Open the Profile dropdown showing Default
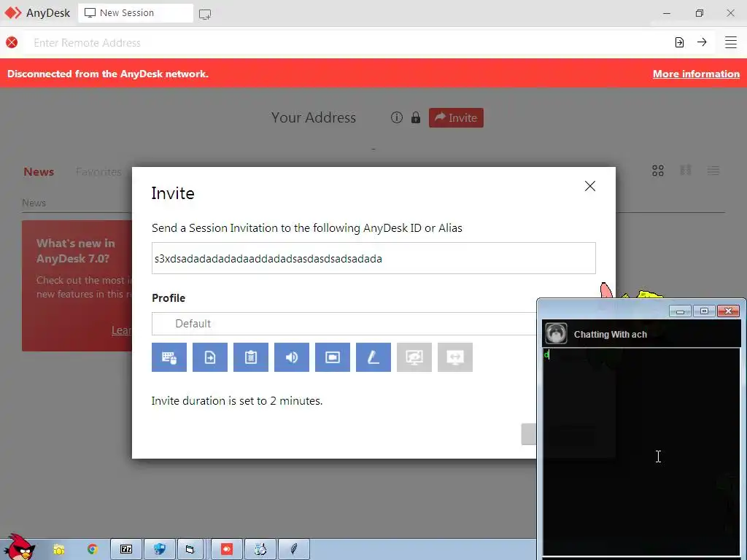 pos(344,324)
